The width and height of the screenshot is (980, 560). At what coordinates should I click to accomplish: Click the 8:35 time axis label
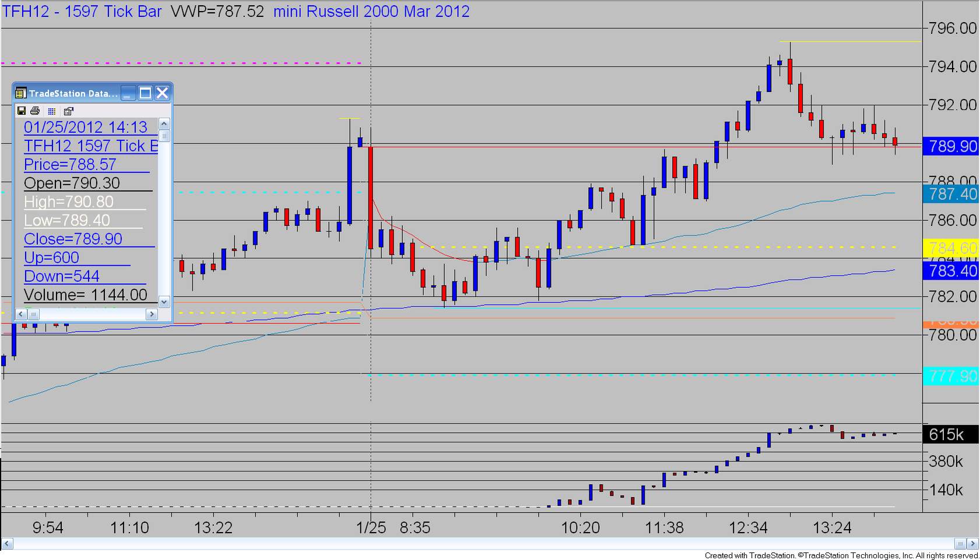(x=415, y=528)
